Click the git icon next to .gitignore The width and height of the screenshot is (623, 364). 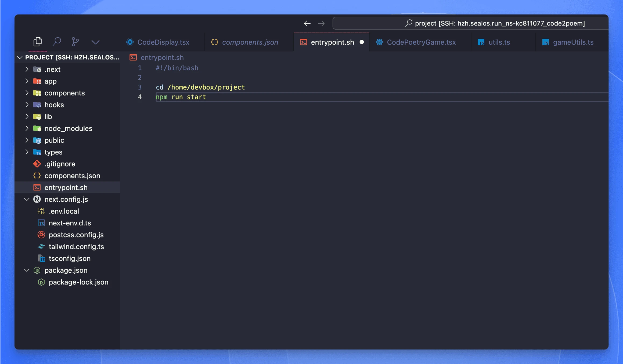(x=37, y=164)
